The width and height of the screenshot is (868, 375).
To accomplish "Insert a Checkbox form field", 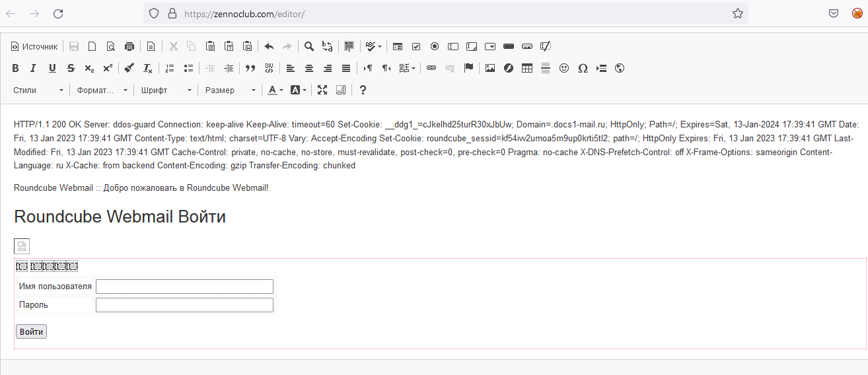I will point(416,46).
